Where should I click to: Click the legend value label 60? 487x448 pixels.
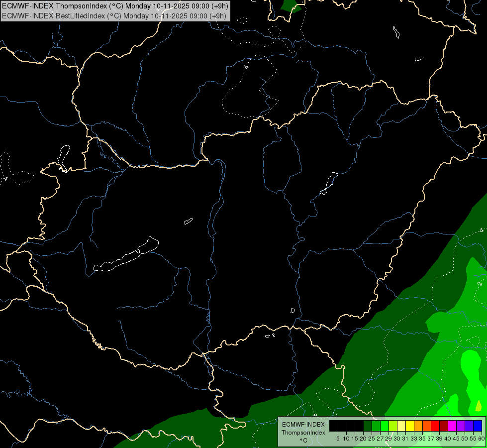482,439
